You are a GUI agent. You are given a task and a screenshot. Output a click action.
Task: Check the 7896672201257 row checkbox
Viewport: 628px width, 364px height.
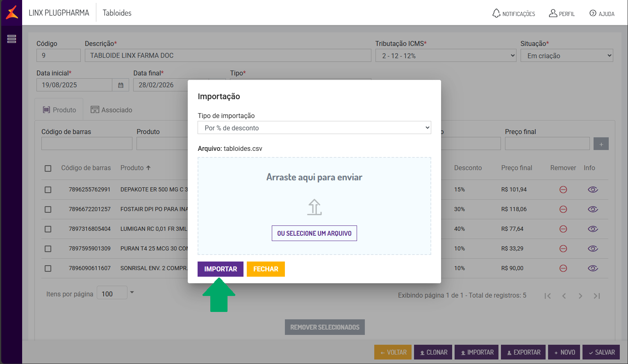(x=48, y=209)
